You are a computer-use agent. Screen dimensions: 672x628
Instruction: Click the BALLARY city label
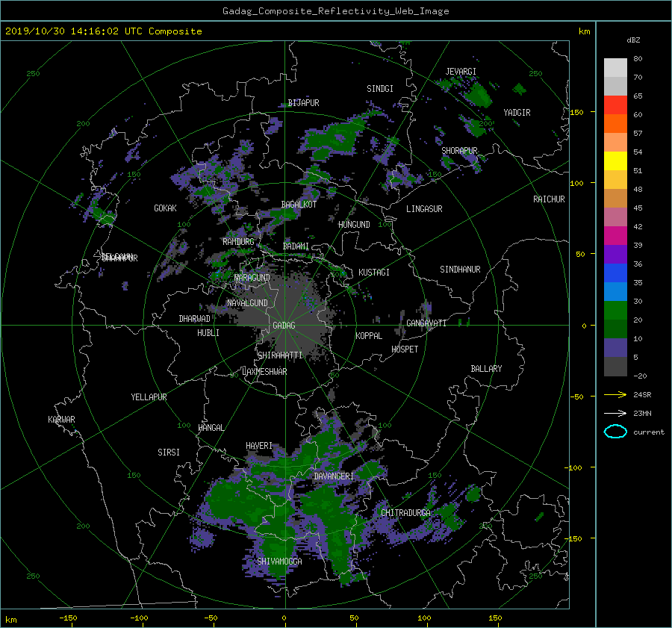point(486,369)
